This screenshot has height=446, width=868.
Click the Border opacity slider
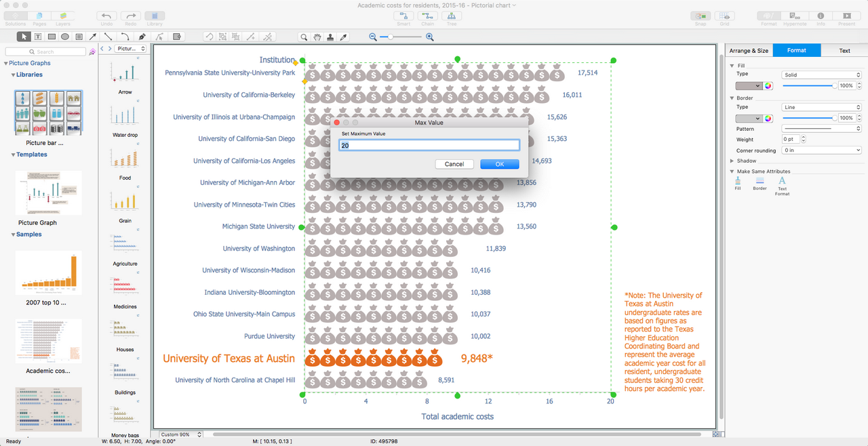point(808,118)
